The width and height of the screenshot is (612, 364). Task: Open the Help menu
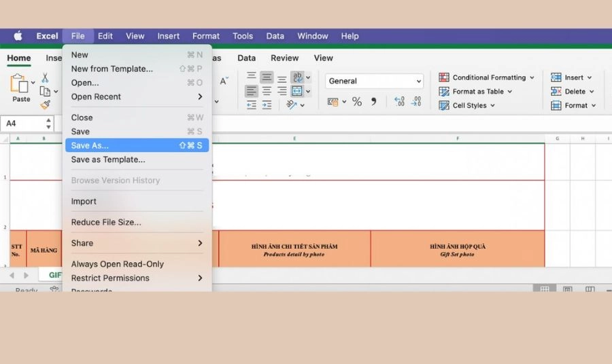[x=350, y=36]
